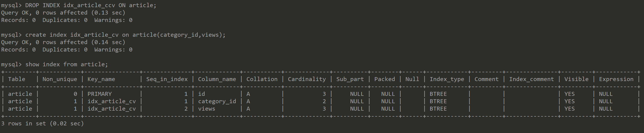Screen dimensions: 644x133
Task: Click the Cardinality column header
Action: (x=307, y=79)
